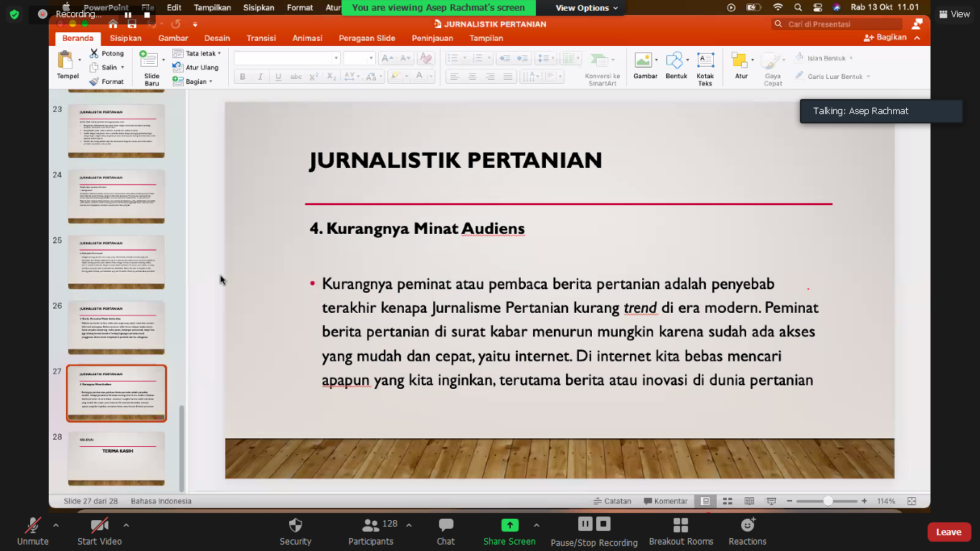Toggle subscript X₂ formatting

click(331, 77)
